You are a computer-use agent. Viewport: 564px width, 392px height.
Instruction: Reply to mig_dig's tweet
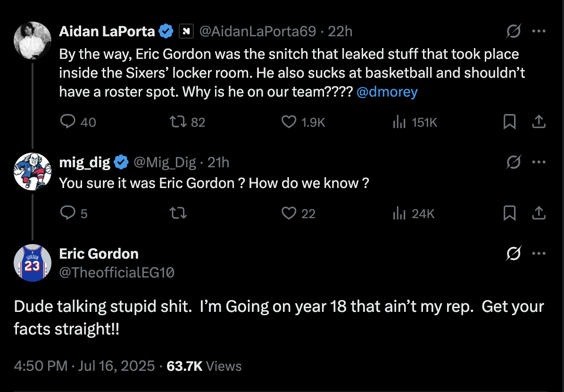click(x=68, y=213)
